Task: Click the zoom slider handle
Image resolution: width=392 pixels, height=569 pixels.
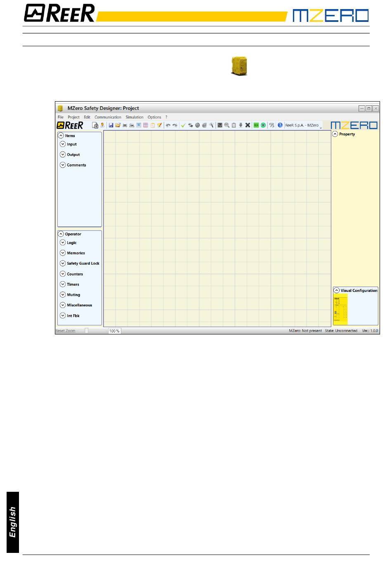Action: pos(87,331)
